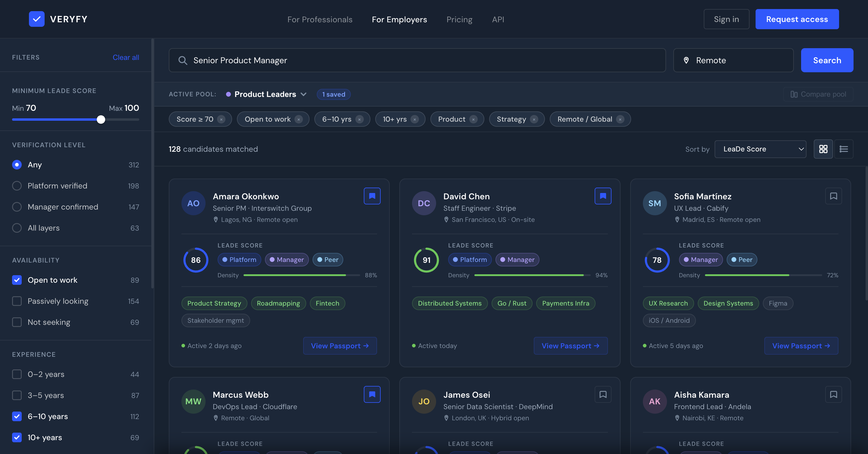This screenshot has height=454, width=868.
Task: Click the search magnifier icon
Action: (183, 60)
